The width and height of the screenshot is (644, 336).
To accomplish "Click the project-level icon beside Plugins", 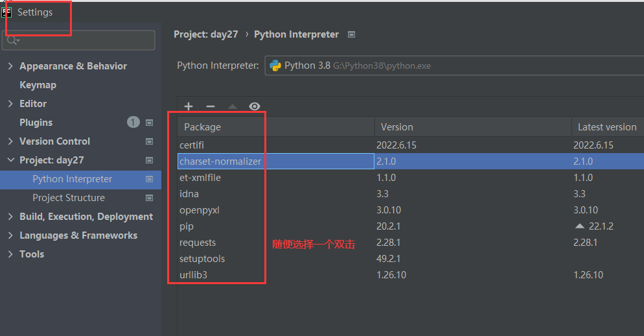I will click(x=150, y=123).
